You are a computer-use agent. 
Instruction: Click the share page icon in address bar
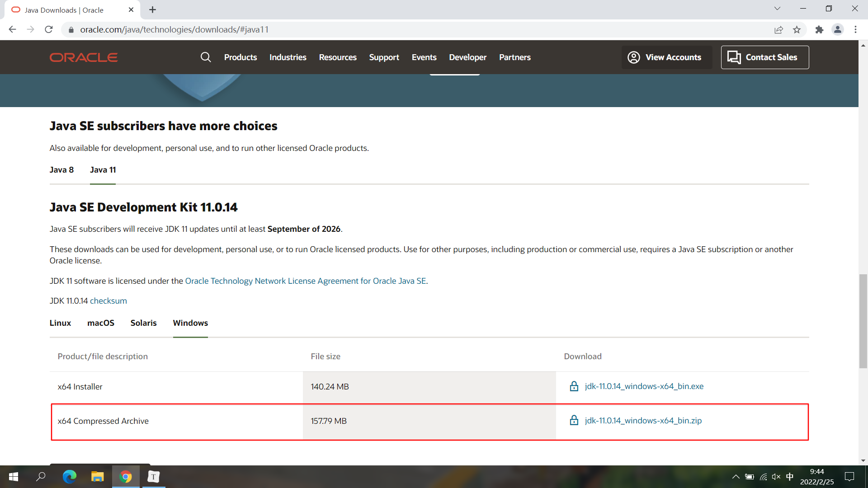point(778,29)
